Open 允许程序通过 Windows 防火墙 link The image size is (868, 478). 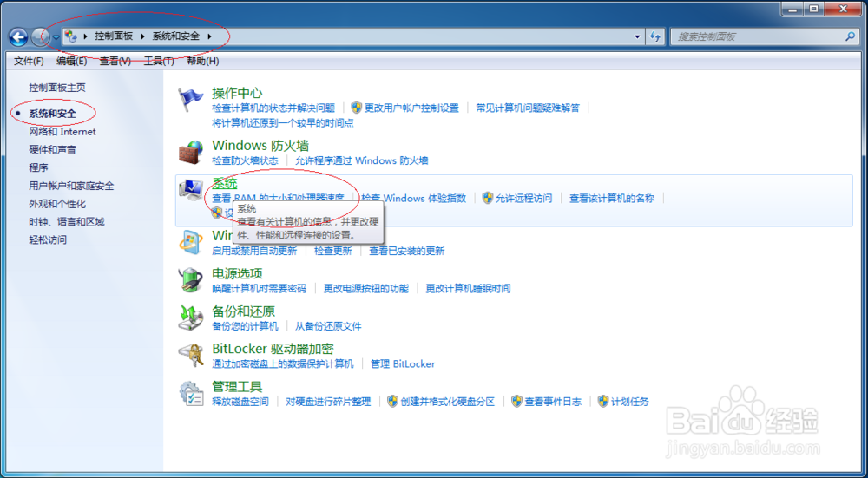362,160
